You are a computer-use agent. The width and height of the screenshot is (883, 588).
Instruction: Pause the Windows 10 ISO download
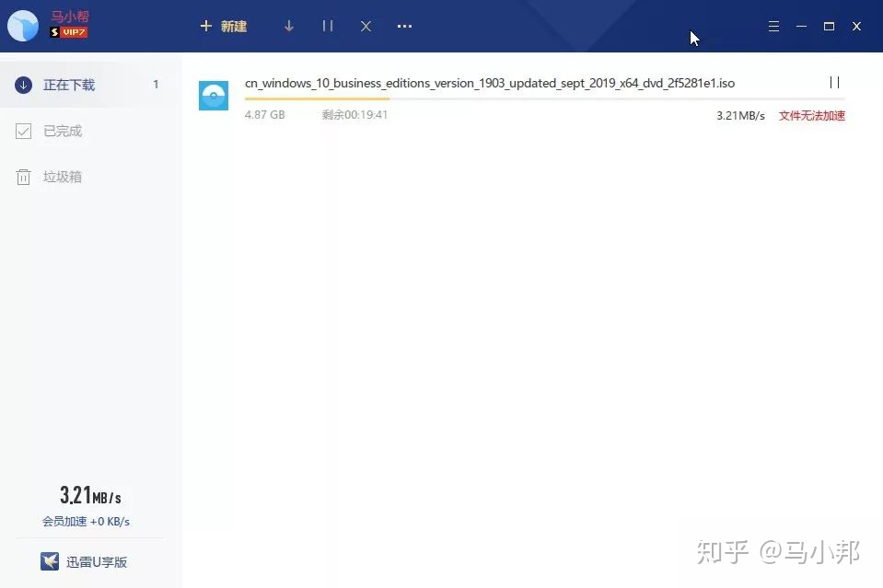(x=834, y=83)
